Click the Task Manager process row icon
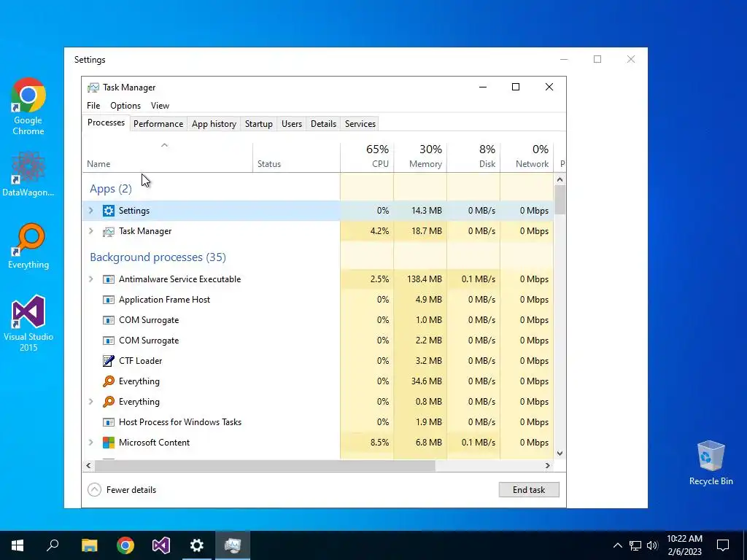The width and height of the screenshot is (747, 560). click(x=109, y=231)
